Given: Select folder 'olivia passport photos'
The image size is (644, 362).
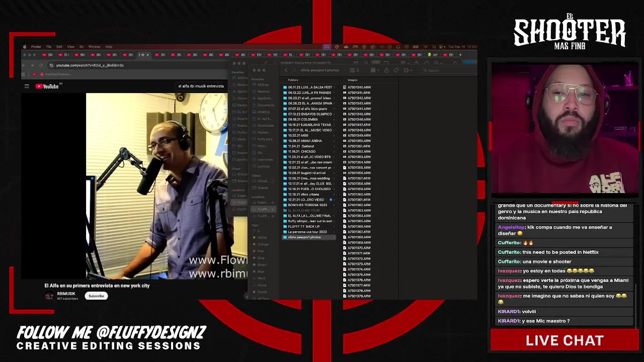Looking at the screenshot, I should coord(309,237).
